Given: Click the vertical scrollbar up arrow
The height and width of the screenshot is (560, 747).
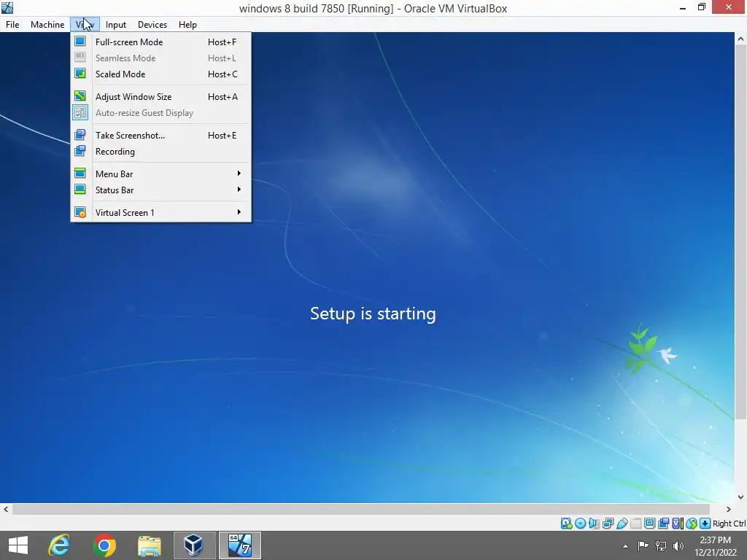Looking at the screenshot, I should point(740,39).
